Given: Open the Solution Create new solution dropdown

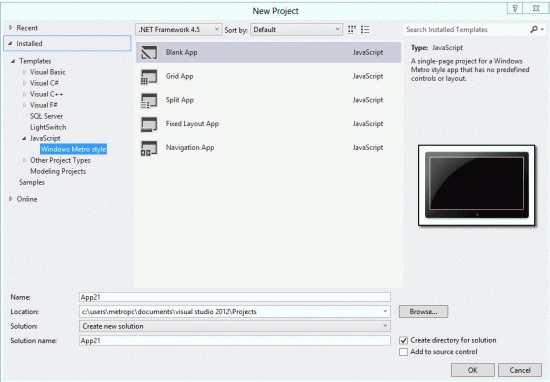Looking at the screenshot, I should [235, 326].
